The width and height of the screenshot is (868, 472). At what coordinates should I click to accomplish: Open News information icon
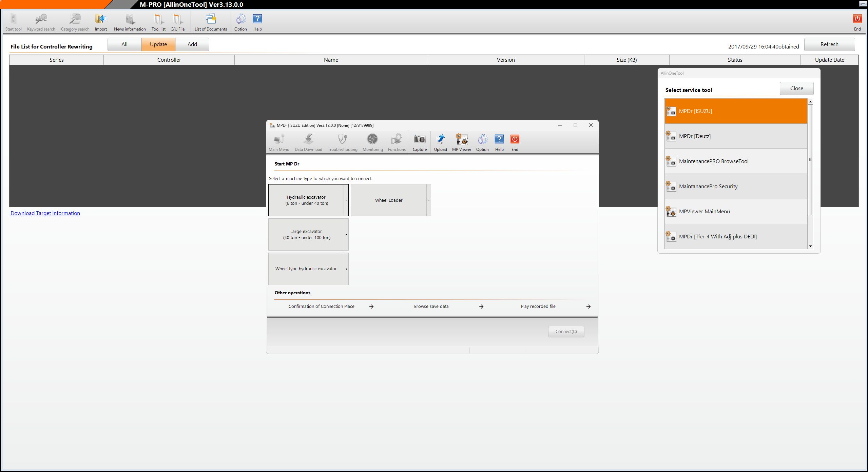pos(130,19)
